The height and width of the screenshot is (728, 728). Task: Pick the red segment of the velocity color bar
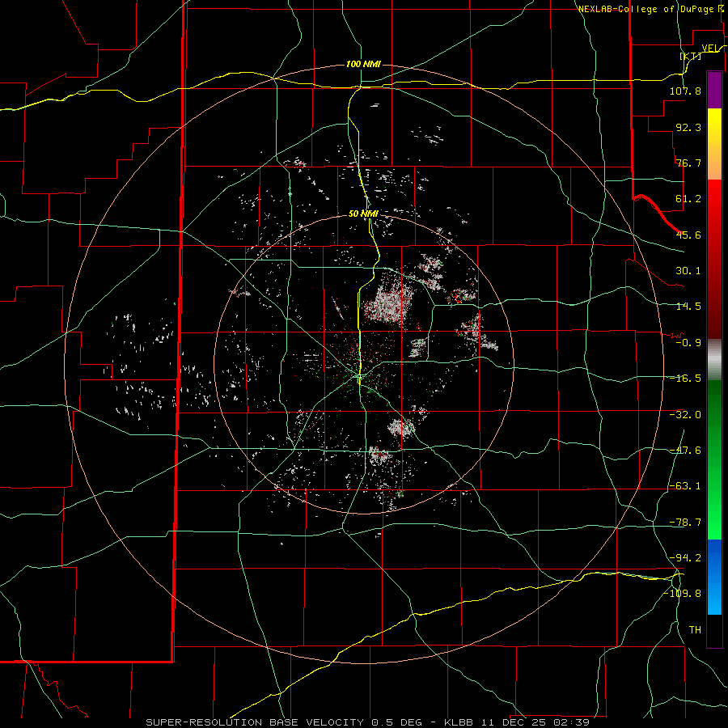coord(714,259)
